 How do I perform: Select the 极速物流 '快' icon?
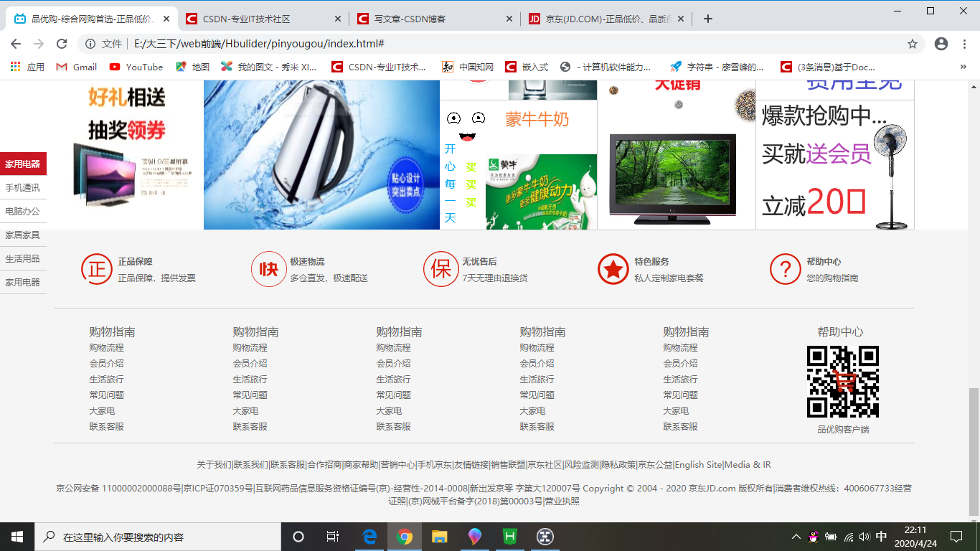tap(269, 269)
